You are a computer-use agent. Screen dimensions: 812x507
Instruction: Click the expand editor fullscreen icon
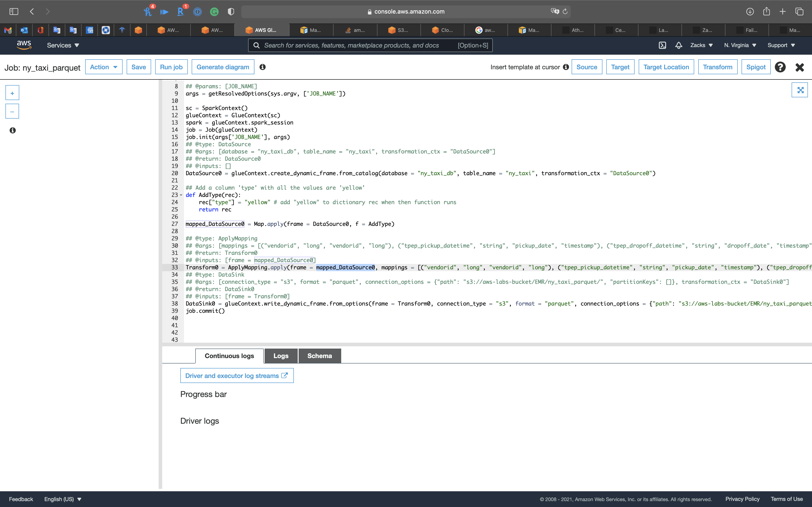tap(800, 90)
